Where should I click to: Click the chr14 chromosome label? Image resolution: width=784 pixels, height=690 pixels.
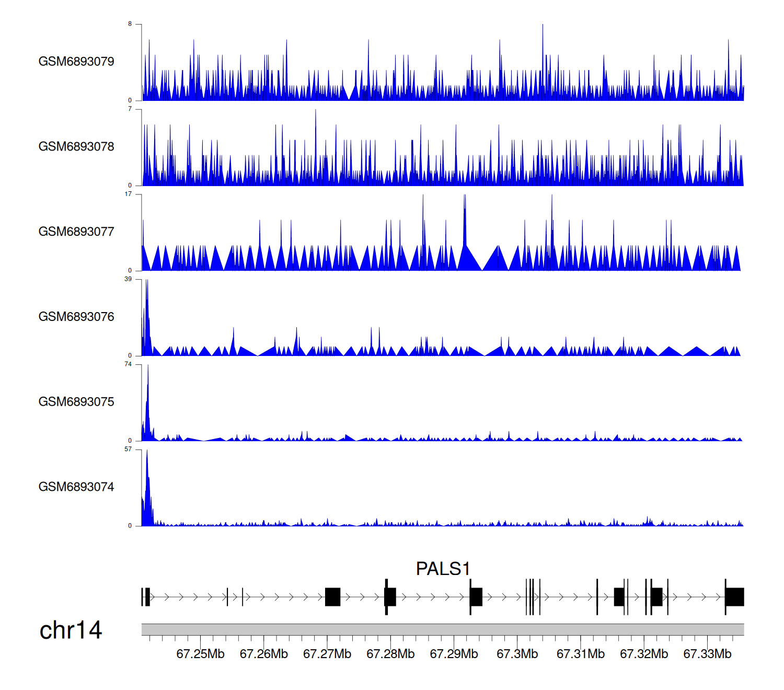point(71,630)
